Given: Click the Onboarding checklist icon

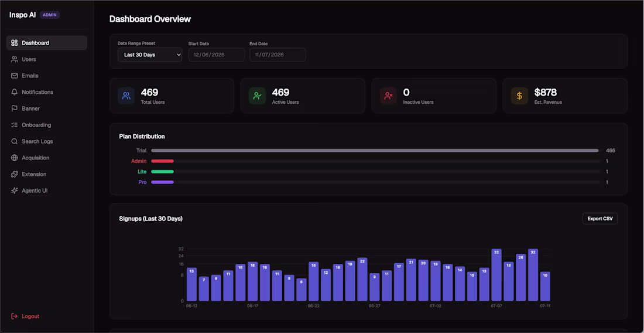Looking at the screenshot, I should [15, 125].
